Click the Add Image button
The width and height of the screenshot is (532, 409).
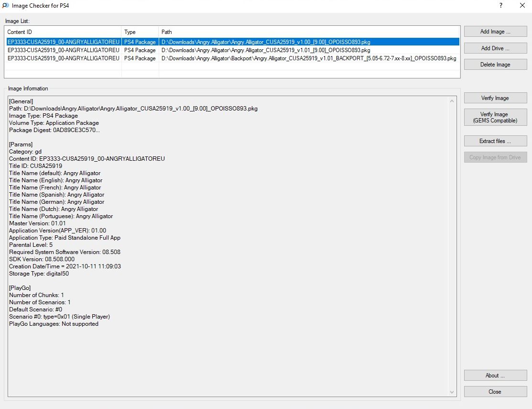[495, 32]
